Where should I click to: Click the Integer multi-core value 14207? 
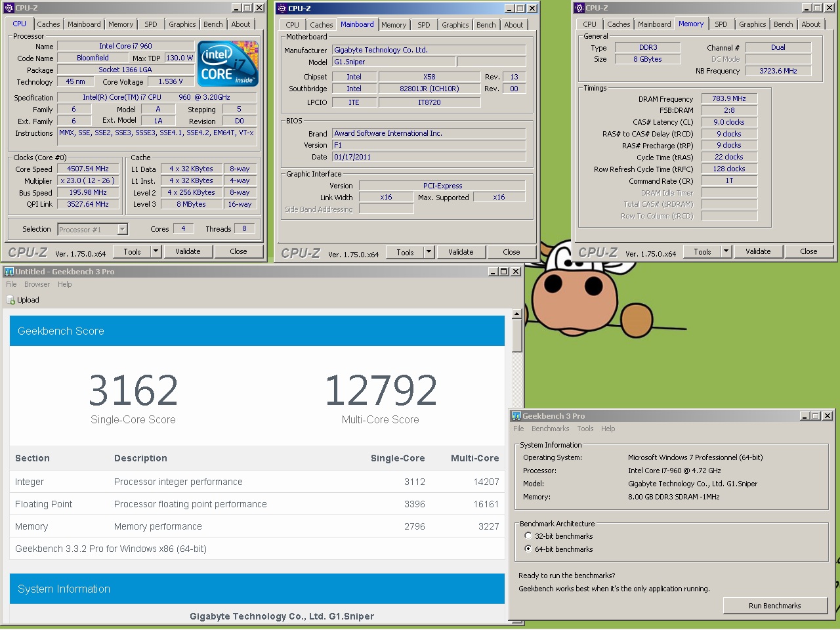[486, 482]
